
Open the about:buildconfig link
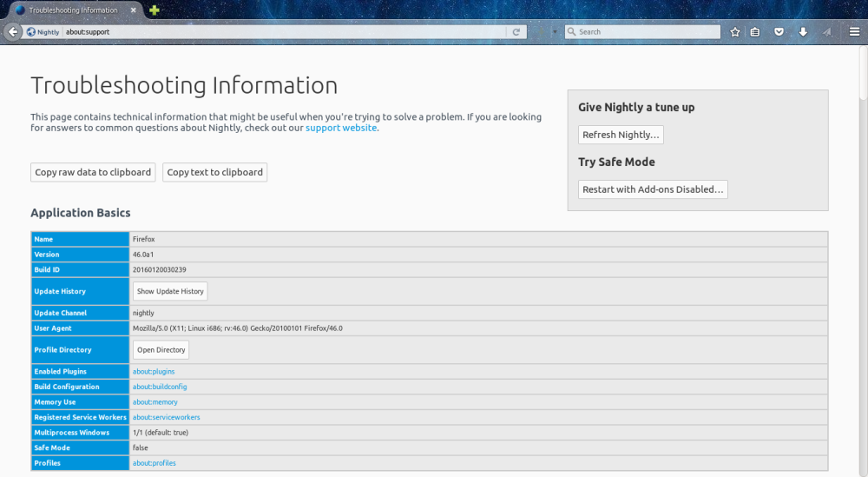coord(160,387)
